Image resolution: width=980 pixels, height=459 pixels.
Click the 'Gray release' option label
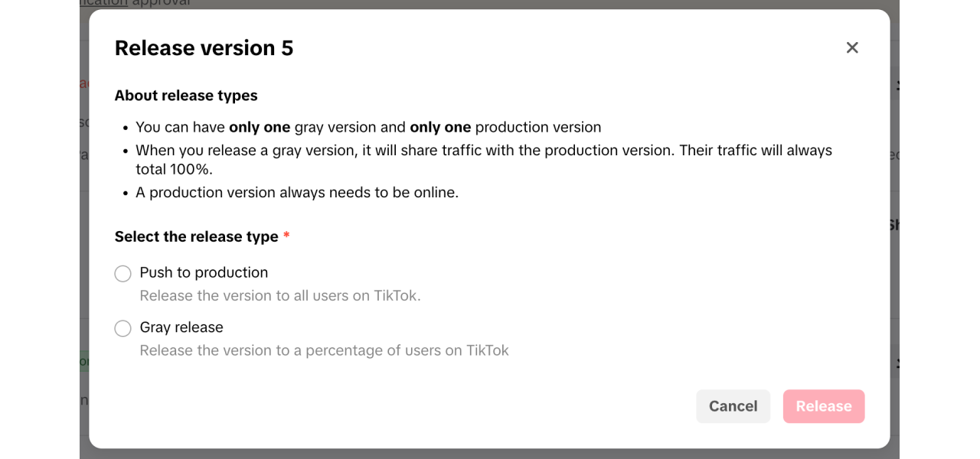[181, 327]
